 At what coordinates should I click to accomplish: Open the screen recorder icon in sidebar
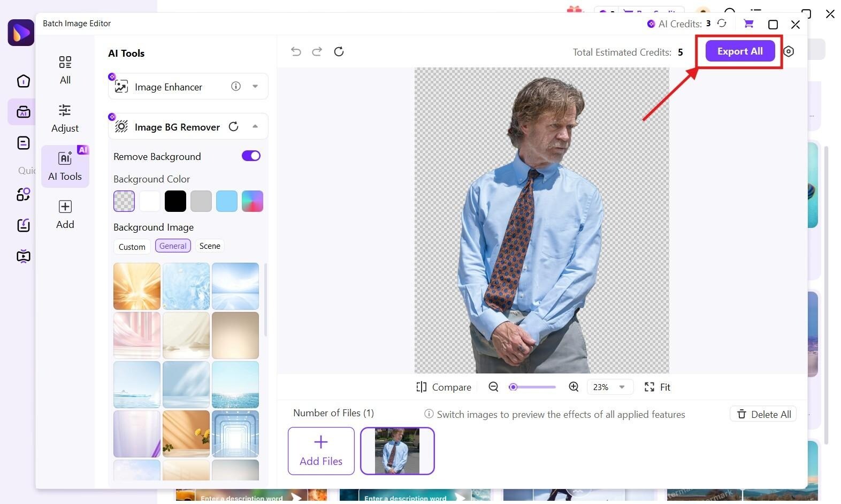(x=24, y=256)
